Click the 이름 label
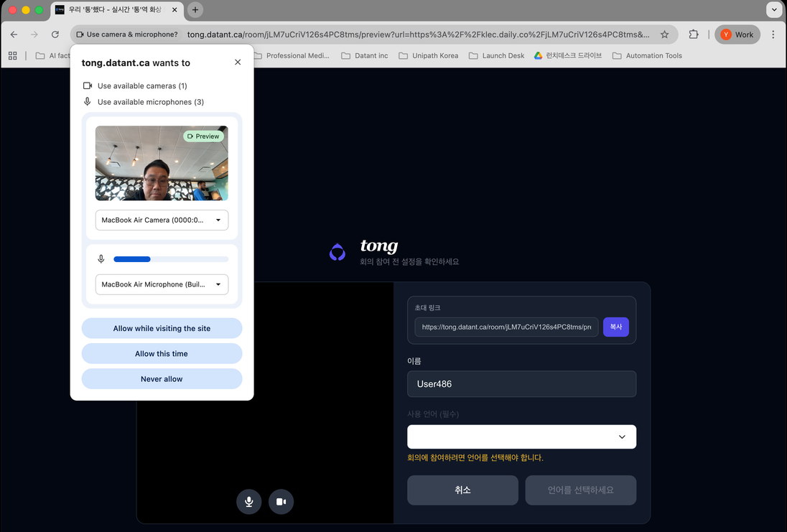 coord(414,361)
